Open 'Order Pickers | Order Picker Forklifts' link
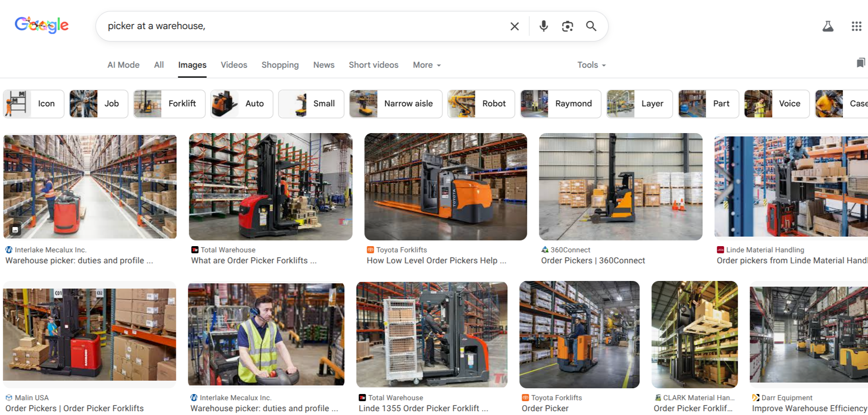This screenshot has height=415, width=868. [74, 408]
